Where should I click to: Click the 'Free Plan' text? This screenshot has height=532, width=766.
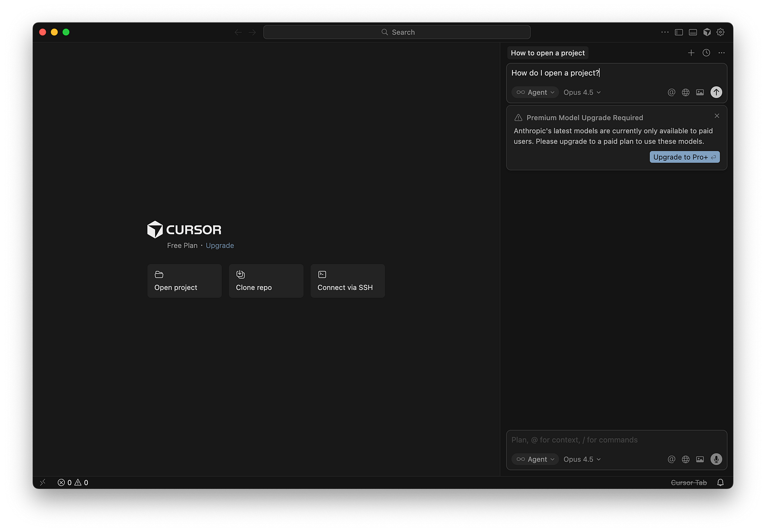[x=183, y=245]
